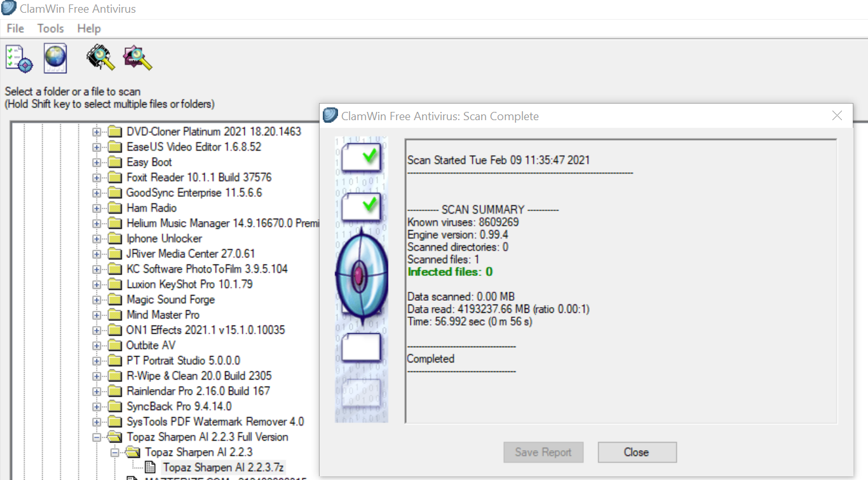Viewport: 868px width, 480px height.
Task: Click the Mind Master Pro folder icon
Action: (114, 315)
